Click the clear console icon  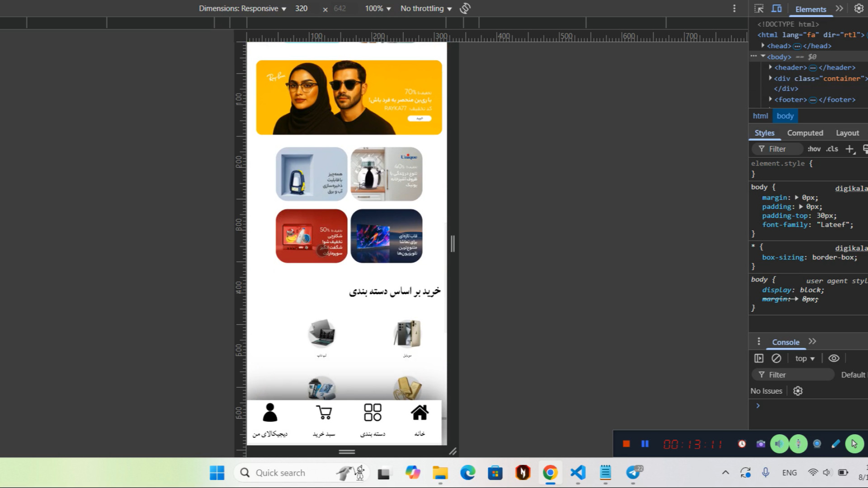pyautogui.click(x=776, y=358)
